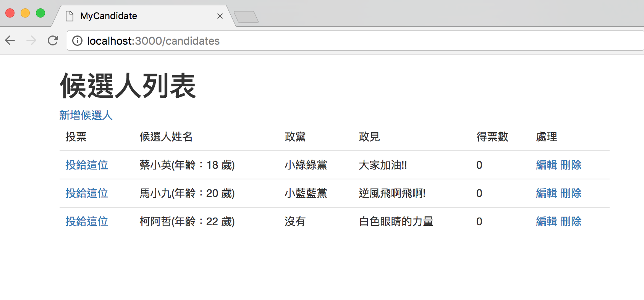The image size is (644, 300).
Task: Click the green maximize window button
Action: [40, 13]
